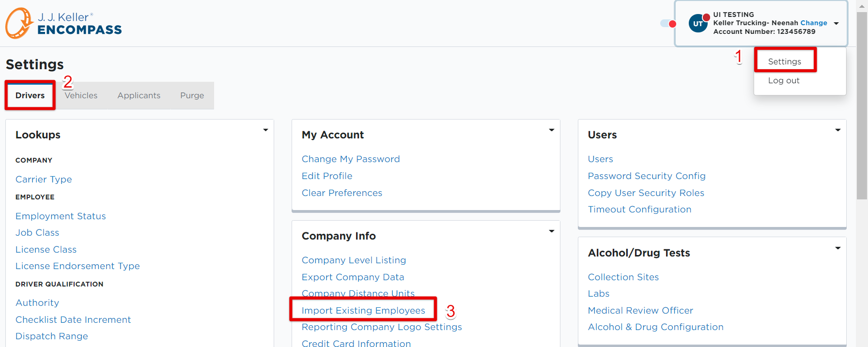Open Change My Password link
868x347 pixels.
[351, 159]
